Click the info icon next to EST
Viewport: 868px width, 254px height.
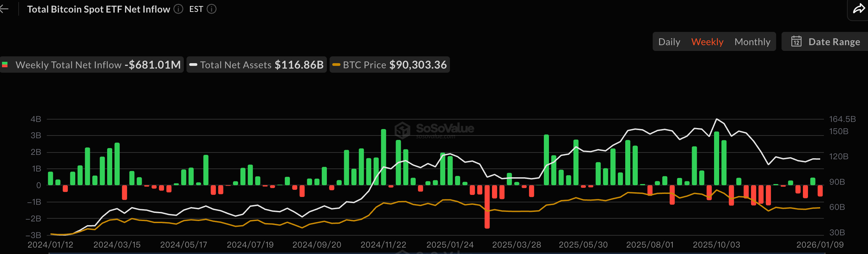(x=212, y=9)
